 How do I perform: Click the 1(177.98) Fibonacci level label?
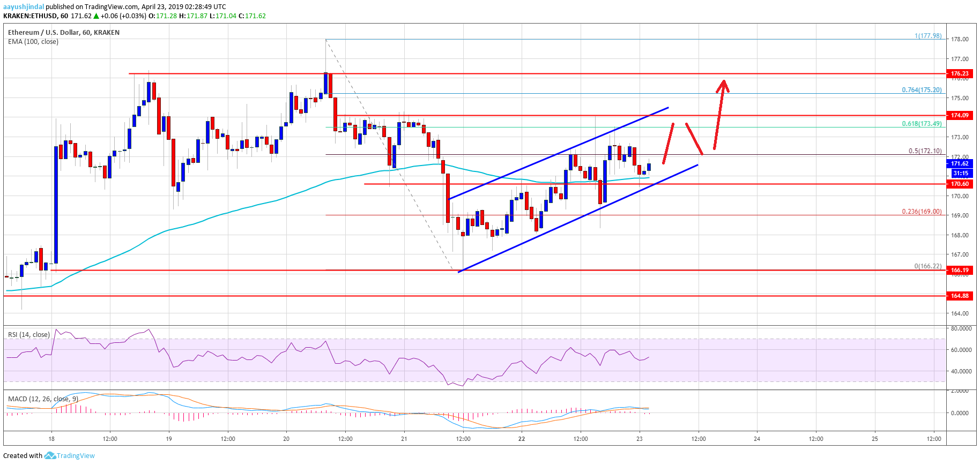click(x=928, y=36)
